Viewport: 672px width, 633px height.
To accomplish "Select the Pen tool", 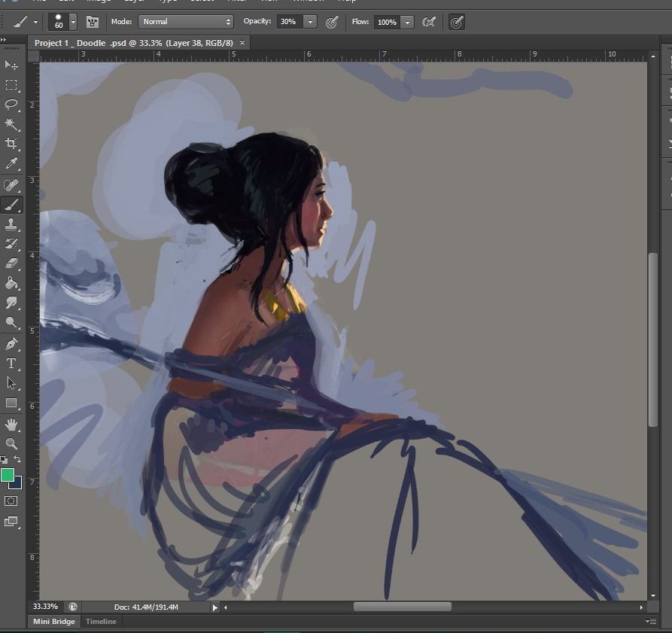I will pos(11,344).
